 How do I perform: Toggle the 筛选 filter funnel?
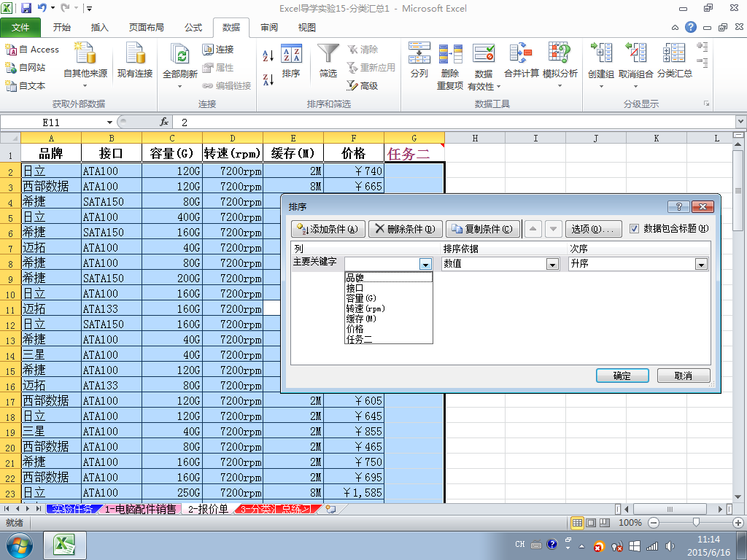(328, 60)
